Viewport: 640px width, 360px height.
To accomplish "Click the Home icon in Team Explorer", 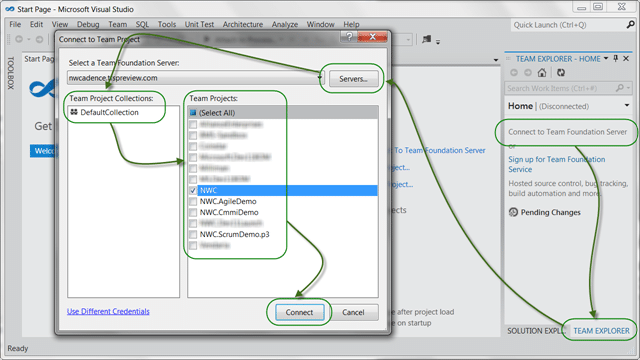I will pyautogui.click(x=542, y=73).
